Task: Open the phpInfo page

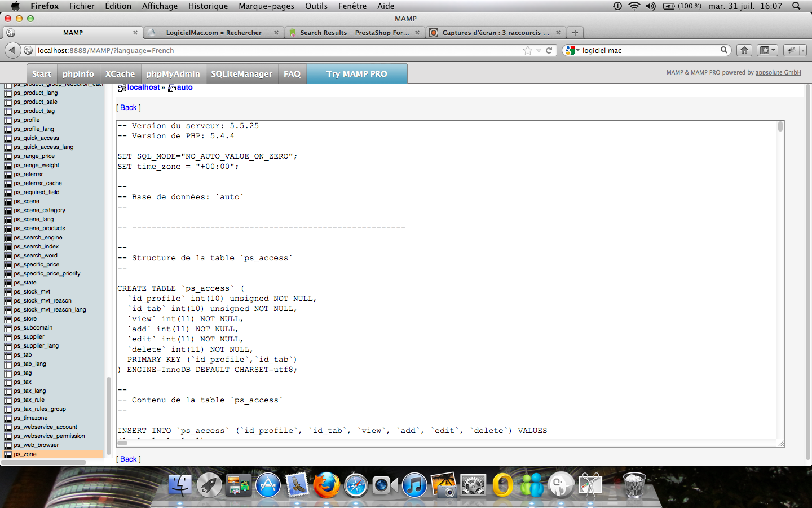Action: pyautogui.click(x=78, y=74)
